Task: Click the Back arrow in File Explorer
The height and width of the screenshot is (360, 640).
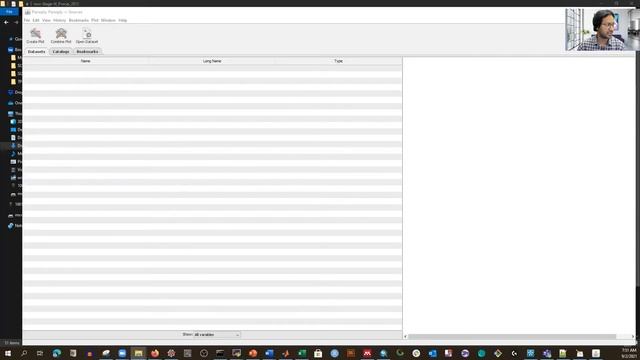Action: coord(6,22)
